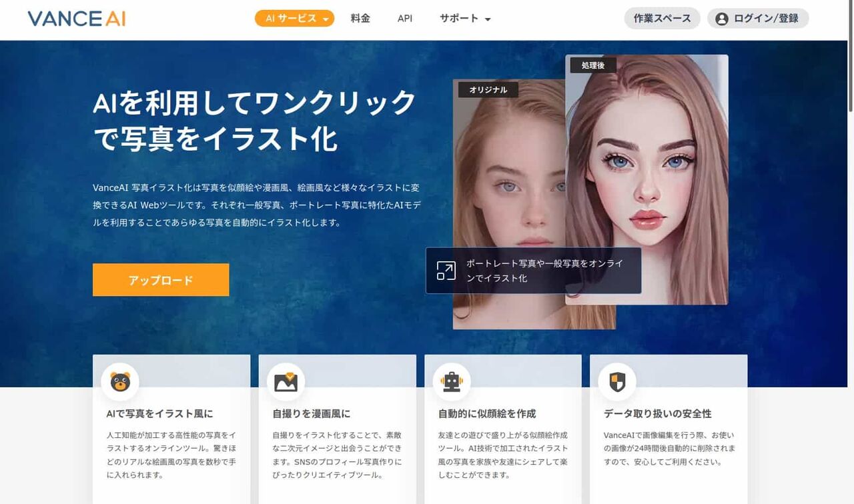Click the orange アップロード button
The height and width of the screenshot is (504, 854).
click(x=160, y=279)
